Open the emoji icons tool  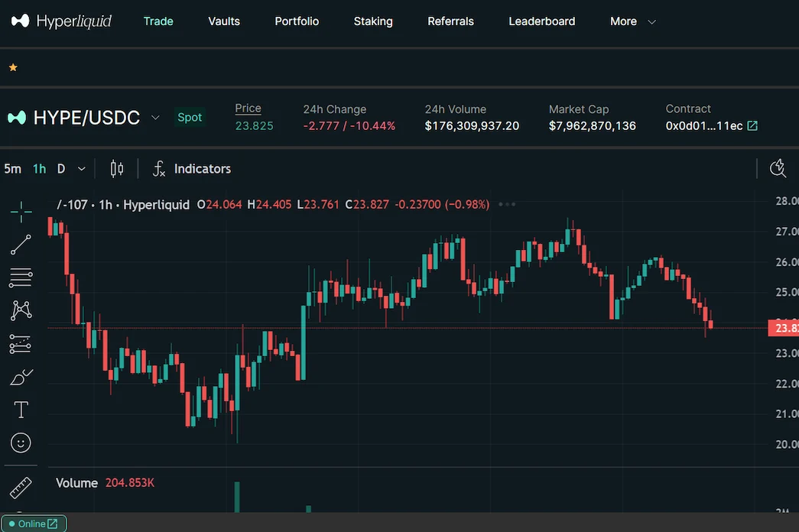pyautogui.click(x=21, y=443)
